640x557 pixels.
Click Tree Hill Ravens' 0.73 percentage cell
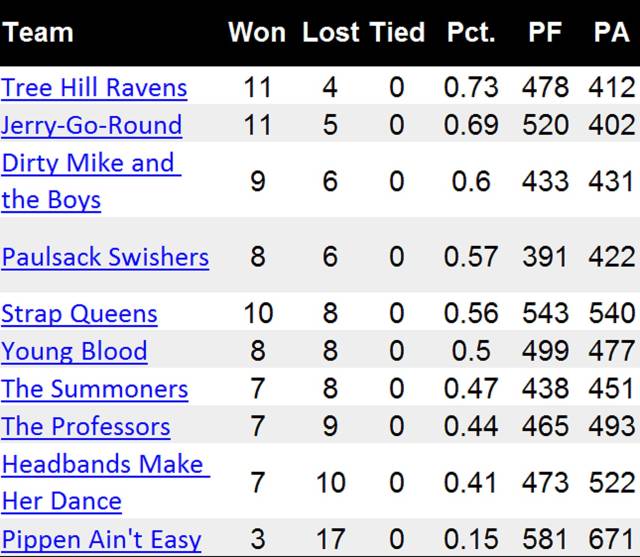[x=471, y=87]
